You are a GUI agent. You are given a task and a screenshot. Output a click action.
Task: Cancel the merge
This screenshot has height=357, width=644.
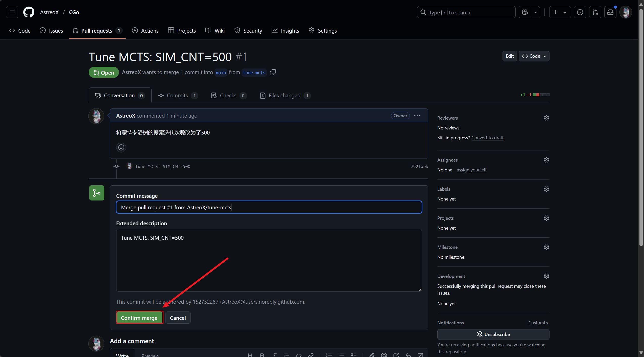pos(178,318)
